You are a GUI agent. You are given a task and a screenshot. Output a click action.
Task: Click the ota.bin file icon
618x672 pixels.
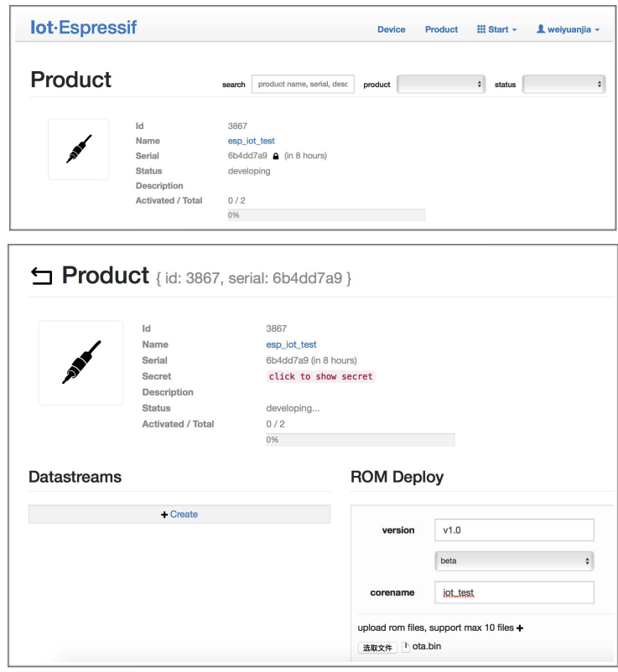[406, 647]
